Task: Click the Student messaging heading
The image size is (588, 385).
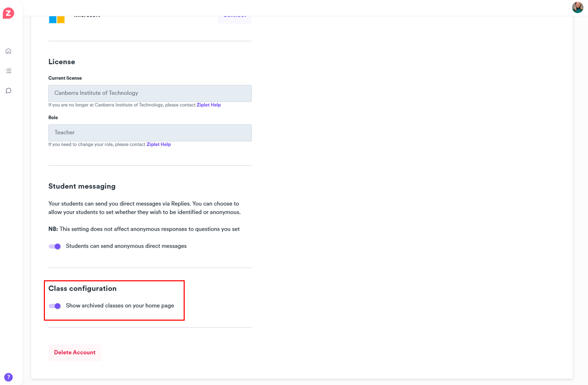Action: click(82, 186)
